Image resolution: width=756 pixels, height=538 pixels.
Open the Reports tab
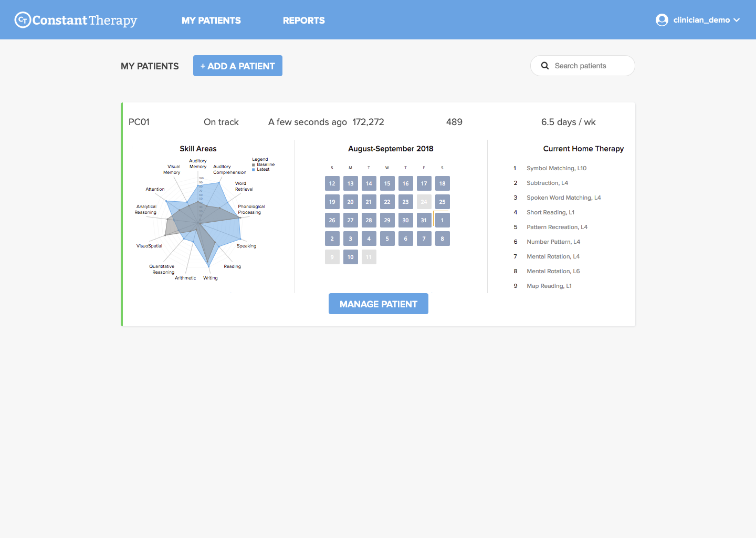coord(303,20)
